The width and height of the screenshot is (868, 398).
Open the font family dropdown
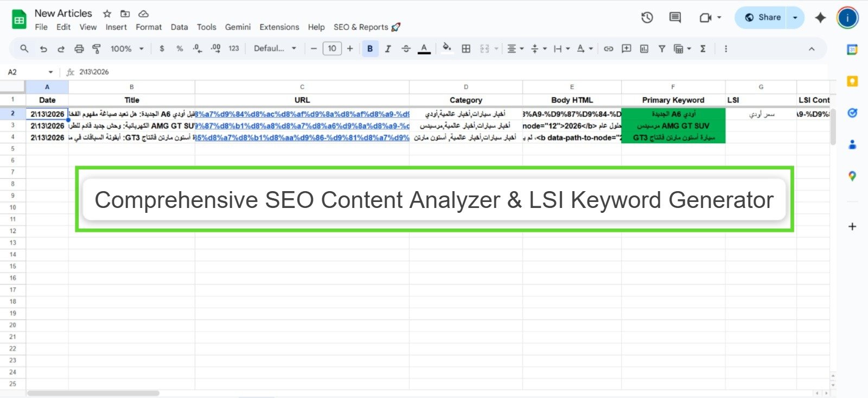pyautogui.click(x=275, y=49)
